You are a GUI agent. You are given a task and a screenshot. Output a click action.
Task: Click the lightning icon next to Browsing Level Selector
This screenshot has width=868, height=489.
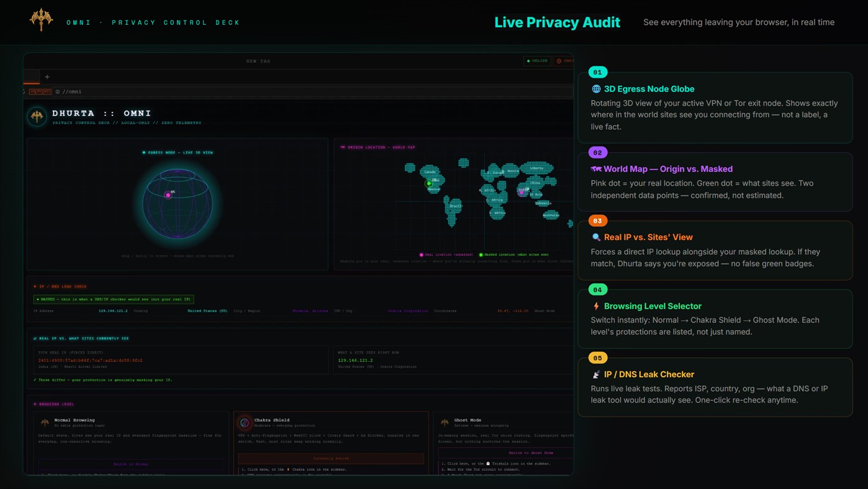pyautogui.click(x=596, y=306)
